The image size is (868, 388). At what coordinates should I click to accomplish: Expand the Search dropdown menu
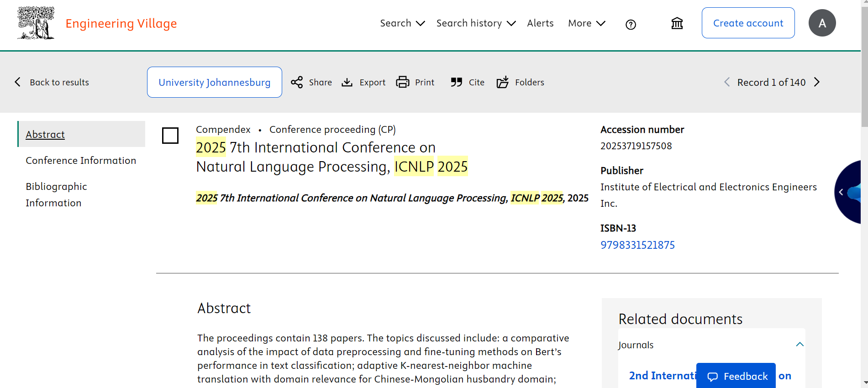(x=402, y=23)
